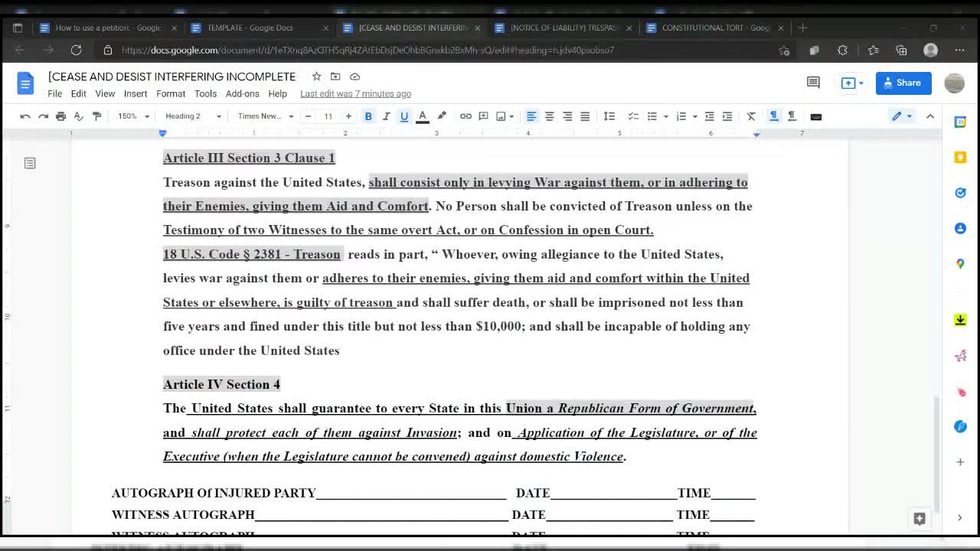Star this document

(316, 77)
